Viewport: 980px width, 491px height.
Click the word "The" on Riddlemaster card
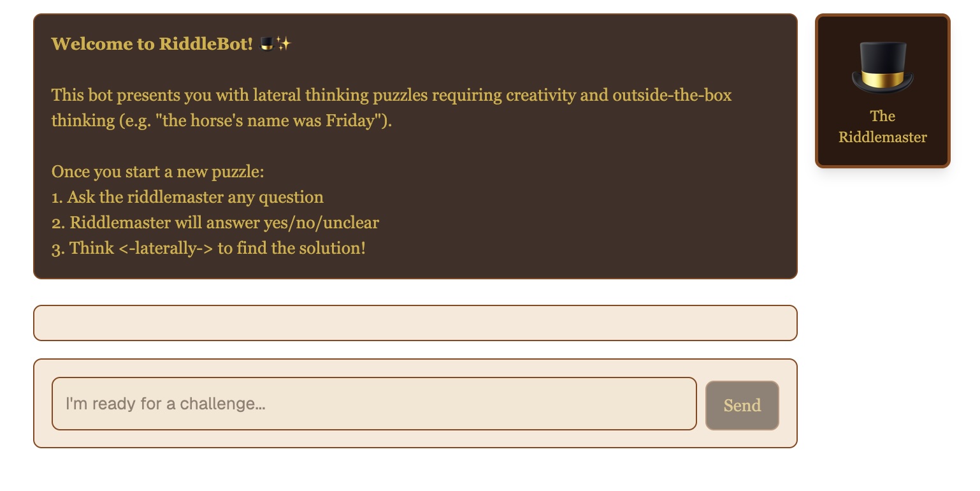click(x=883, y=116)
